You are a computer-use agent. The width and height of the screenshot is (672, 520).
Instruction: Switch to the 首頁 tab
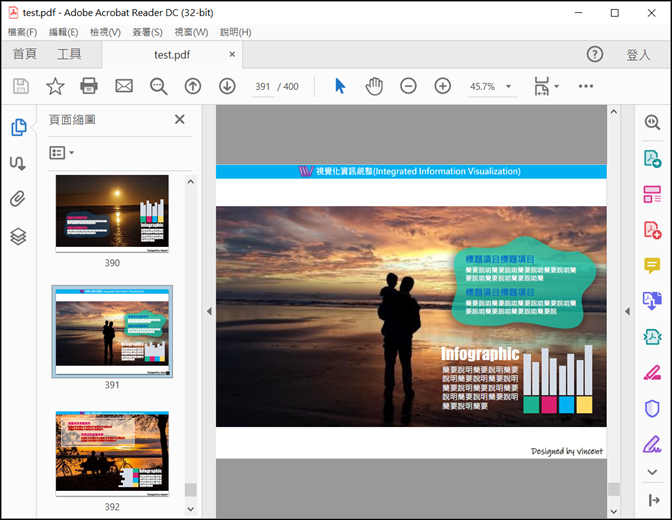[25, 54]
